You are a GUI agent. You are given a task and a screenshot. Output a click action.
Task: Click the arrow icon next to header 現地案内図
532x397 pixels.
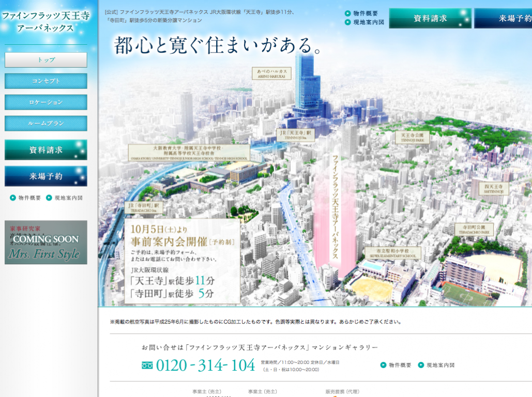coord(348,22)
